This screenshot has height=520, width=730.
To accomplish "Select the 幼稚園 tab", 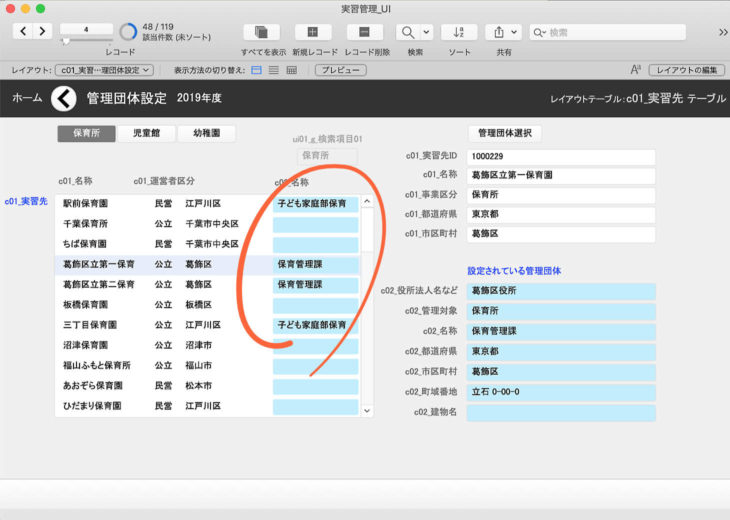I will click(206, 133).
